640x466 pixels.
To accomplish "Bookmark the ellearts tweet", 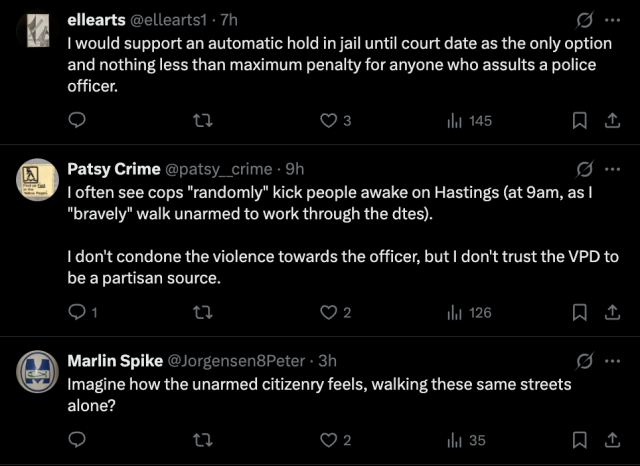I will point(580,120).
